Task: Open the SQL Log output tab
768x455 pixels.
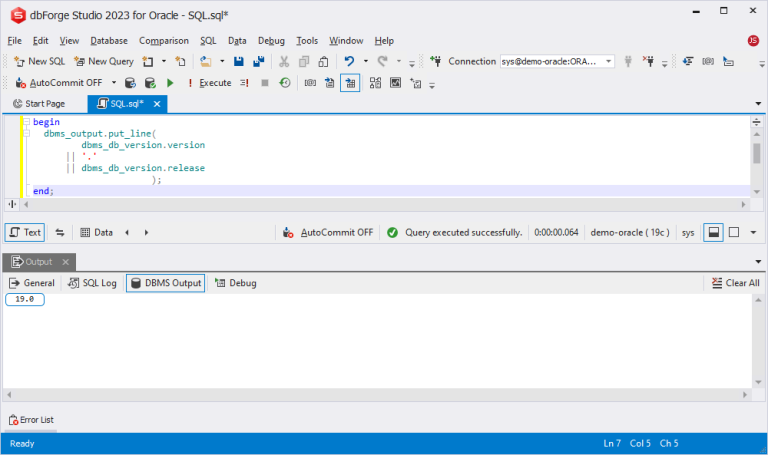Action: (93, 283)
